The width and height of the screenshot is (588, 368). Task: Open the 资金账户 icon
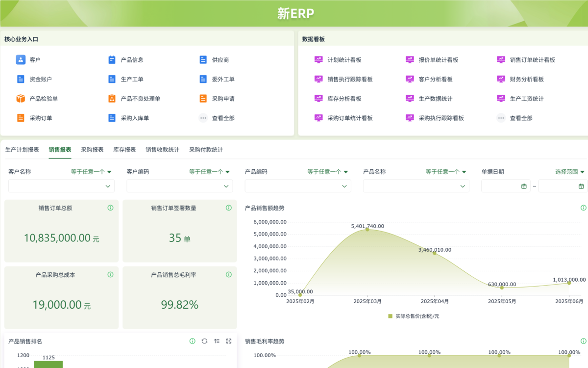click(x=21, y=79)
